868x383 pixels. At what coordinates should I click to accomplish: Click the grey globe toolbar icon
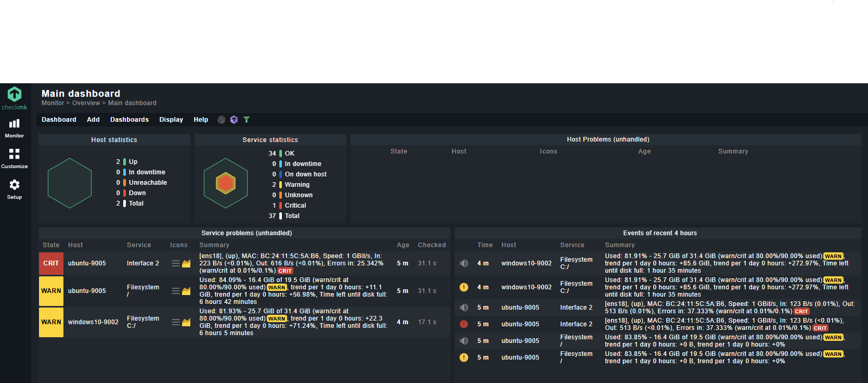[x=222, y=120]
